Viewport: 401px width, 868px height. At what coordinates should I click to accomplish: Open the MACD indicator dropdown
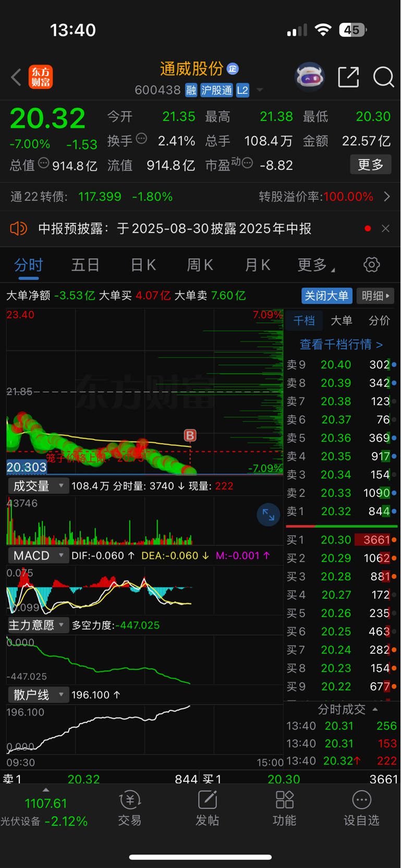38,556
